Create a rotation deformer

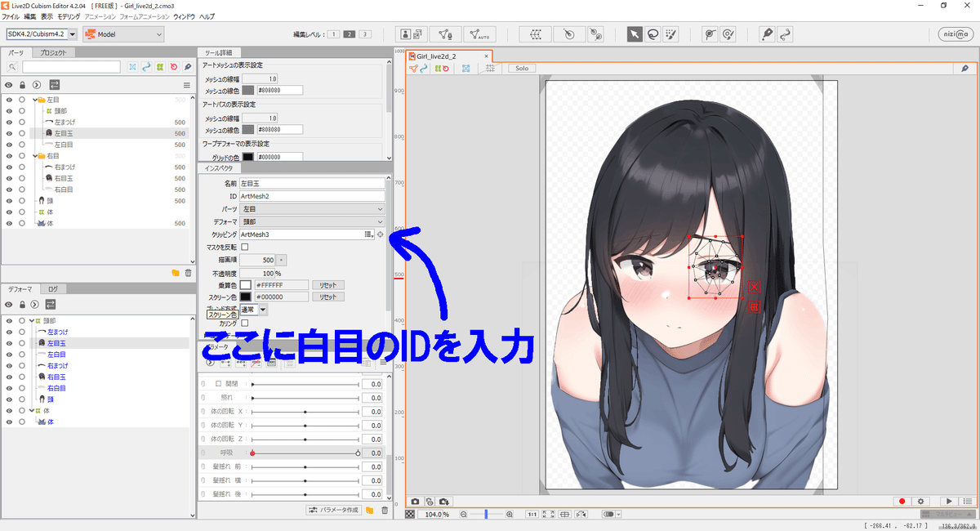(x=568, y=34)
